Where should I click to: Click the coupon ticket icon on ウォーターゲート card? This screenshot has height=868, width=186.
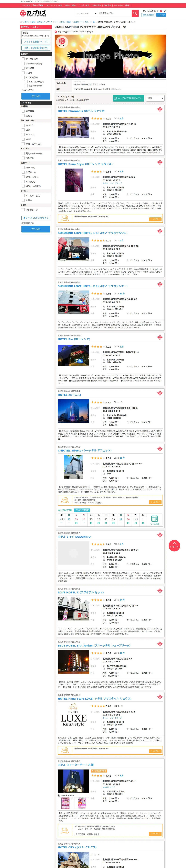tap(65, 831)
